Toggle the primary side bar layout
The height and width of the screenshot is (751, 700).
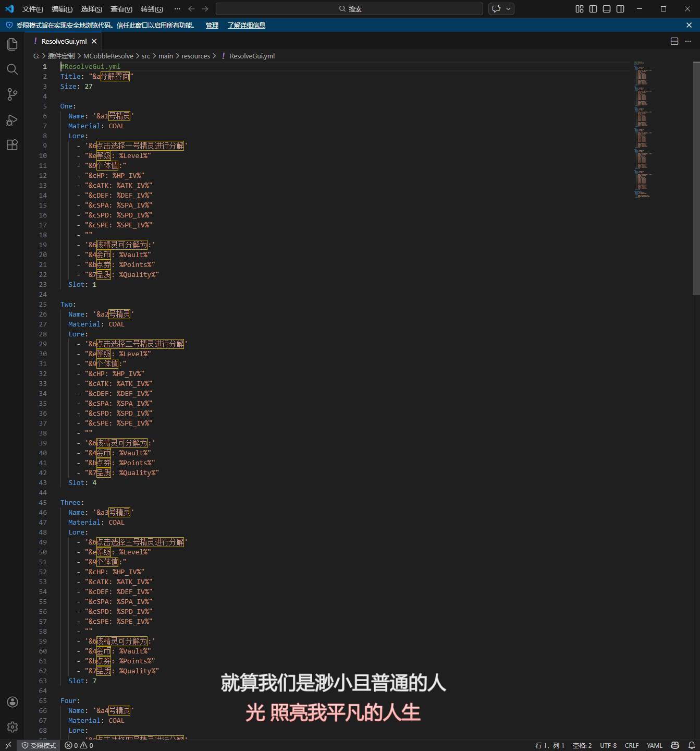pos(593,9)
